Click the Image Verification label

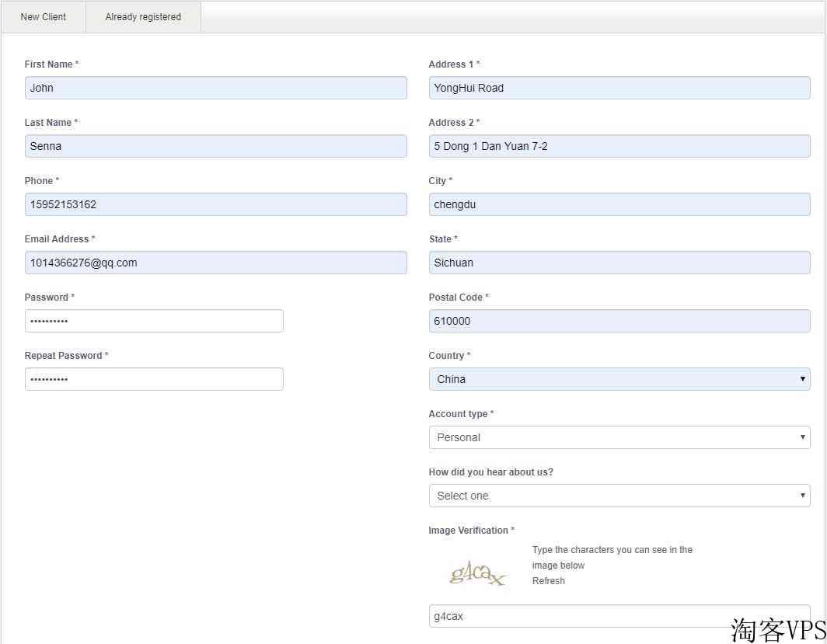[472, 530]
